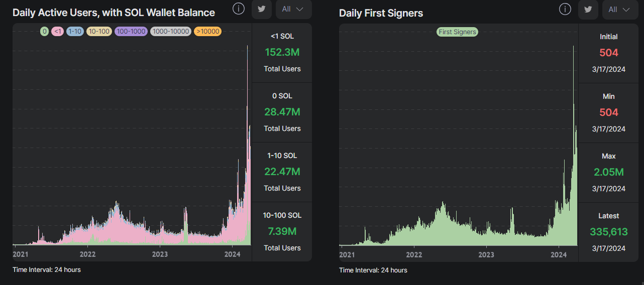The image size is (644, 285).
Task: Toggle the >10000 legend series
Action: pos(207,32)
